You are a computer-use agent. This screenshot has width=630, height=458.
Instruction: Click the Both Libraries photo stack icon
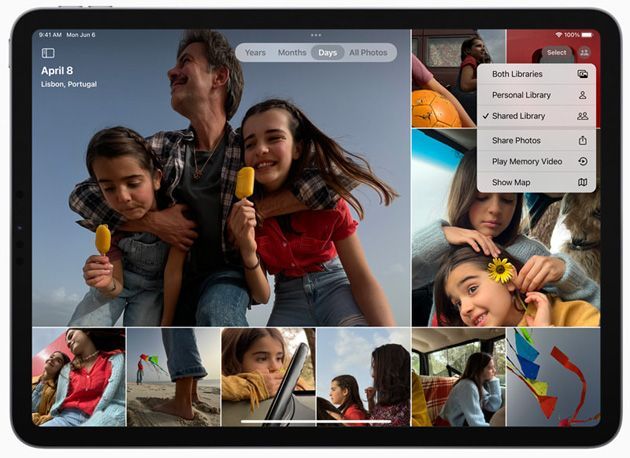(x=582, y=74)
